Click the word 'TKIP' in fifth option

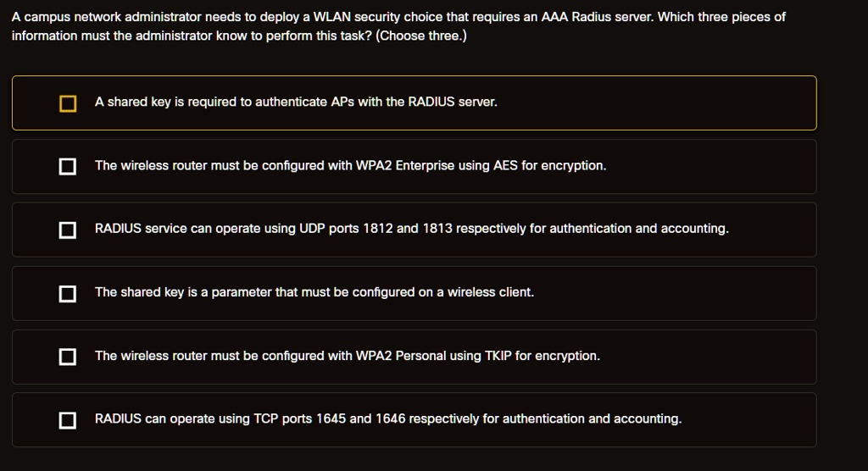tap(498, 356)
